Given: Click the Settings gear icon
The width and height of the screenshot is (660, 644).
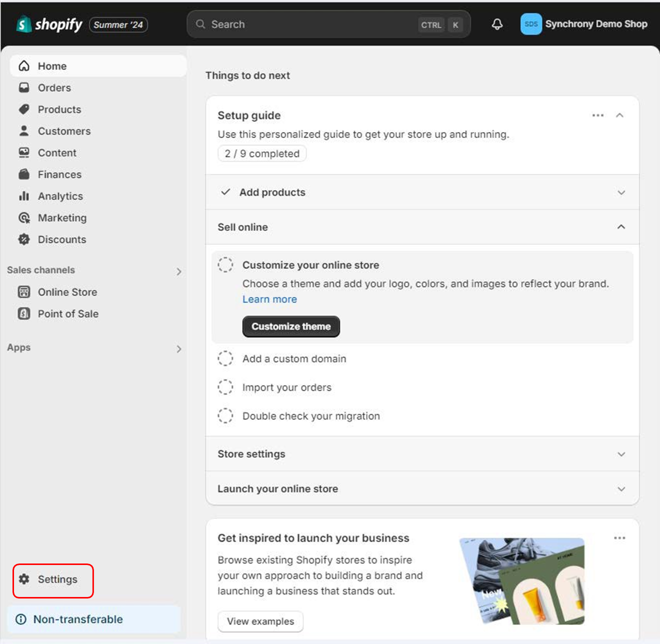Looking at the screenshot, I should pos(24,579).
